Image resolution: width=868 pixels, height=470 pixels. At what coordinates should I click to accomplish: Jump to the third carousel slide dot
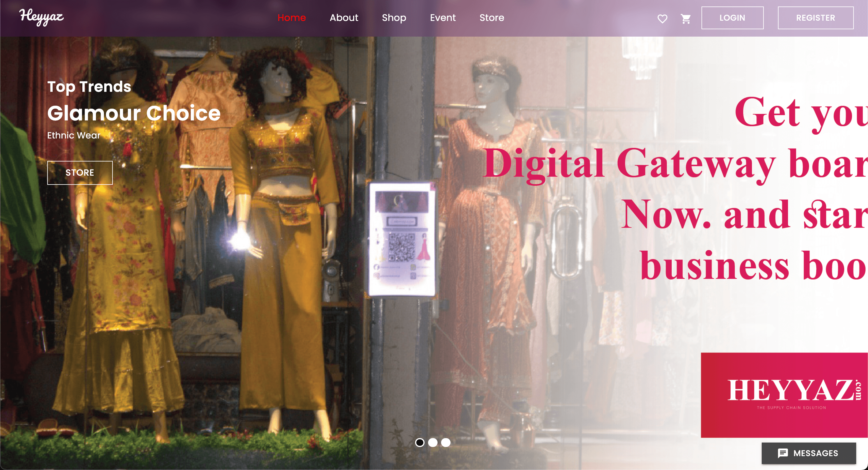446,442
